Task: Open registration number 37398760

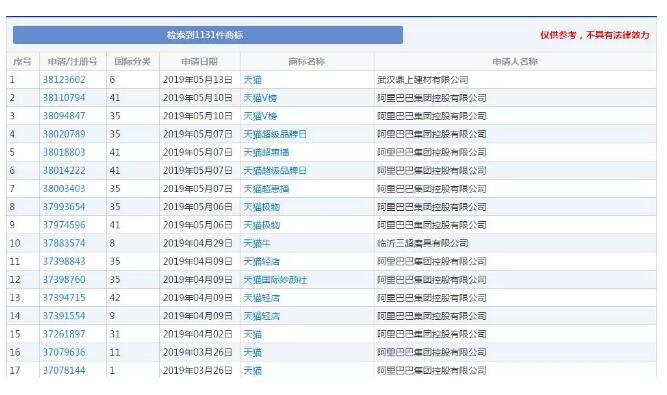Action: point(64,279)
